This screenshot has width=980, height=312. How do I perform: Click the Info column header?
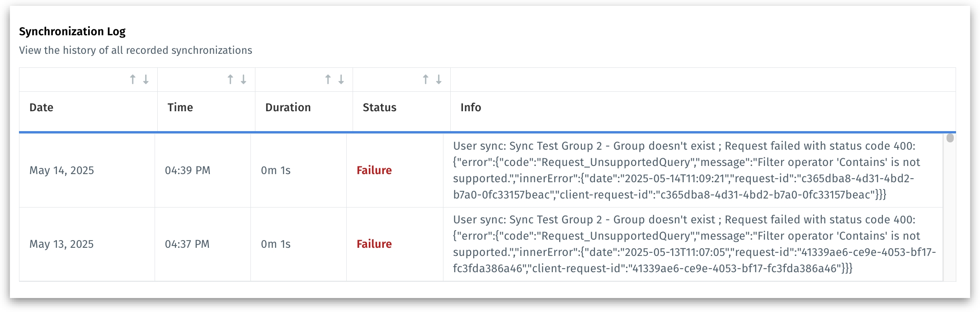471,108
